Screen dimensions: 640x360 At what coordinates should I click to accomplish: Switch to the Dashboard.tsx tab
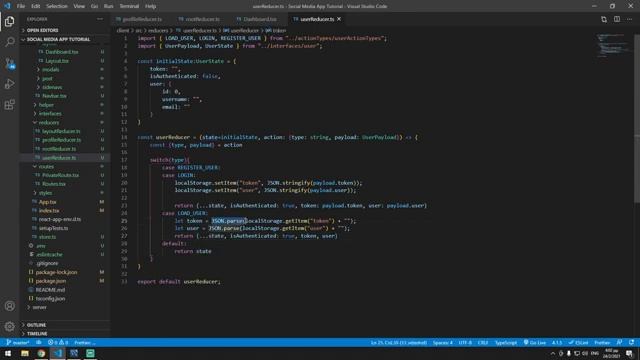(x=260, y=19)
